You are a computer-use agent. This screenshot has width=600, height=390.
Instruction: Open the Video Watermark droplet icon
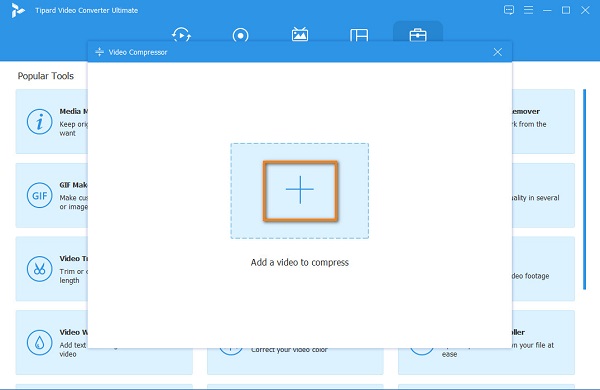click(39, 343)
